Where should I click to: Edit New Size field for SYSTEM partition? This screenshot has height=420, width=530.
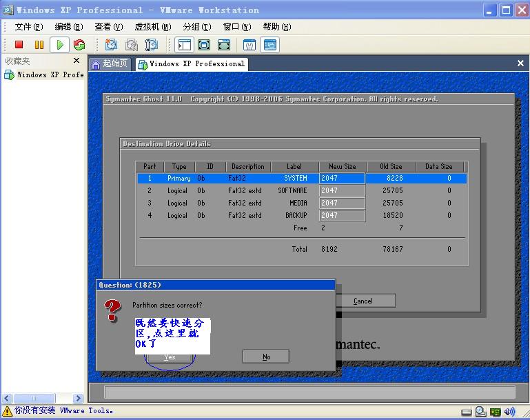pyautogui.click(x=342, y=178)
